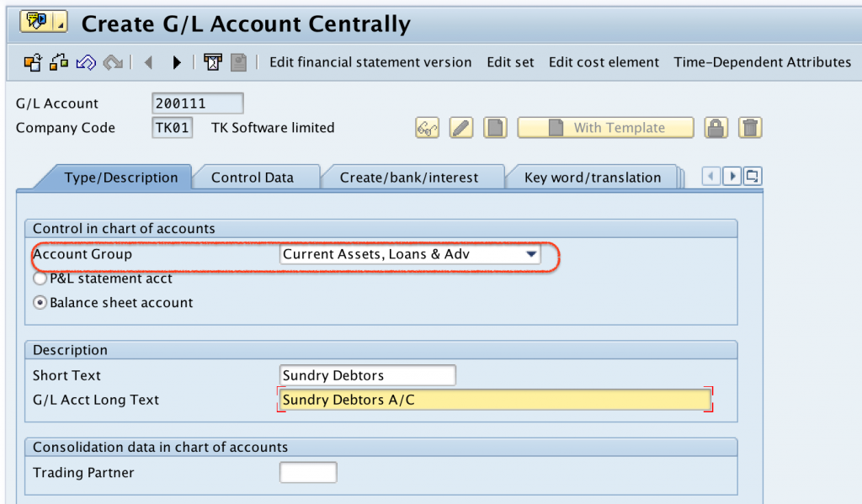
Task: Click the With Template button
Action: tap(605, 128)
